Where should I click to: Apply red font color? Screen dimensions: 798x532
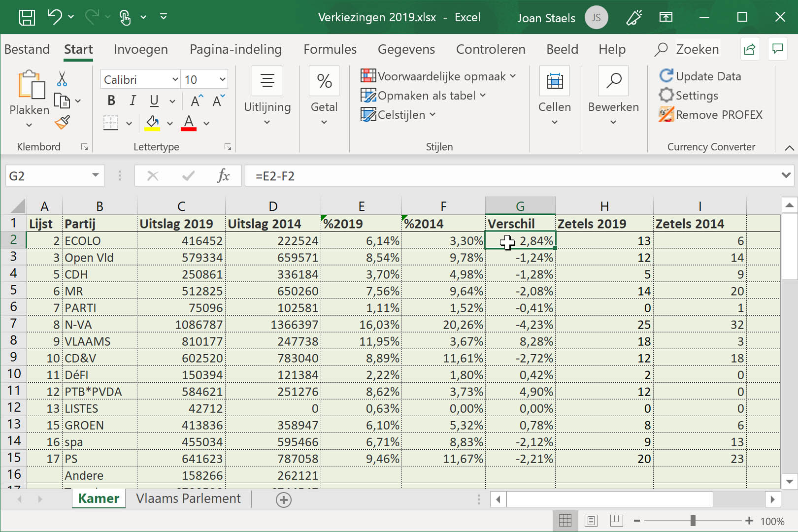pos(189,123)
